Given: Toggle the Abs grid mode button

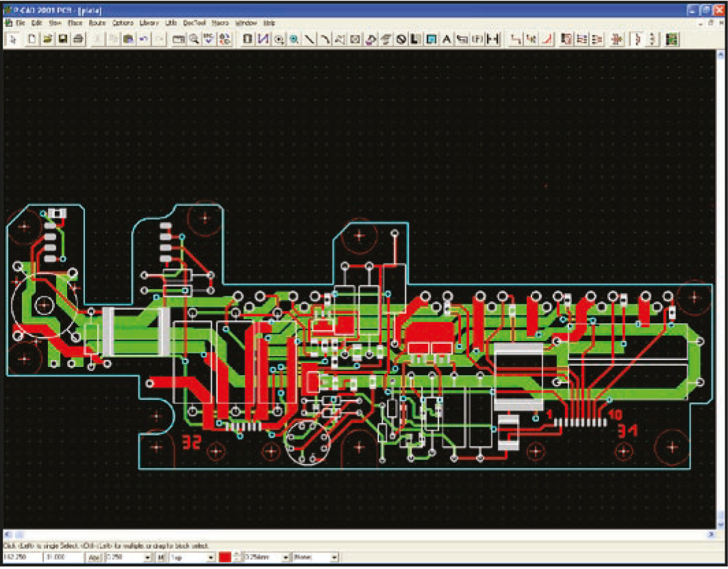Looking at the screenshot, I should pyautogui.click(x=94, y=558).
